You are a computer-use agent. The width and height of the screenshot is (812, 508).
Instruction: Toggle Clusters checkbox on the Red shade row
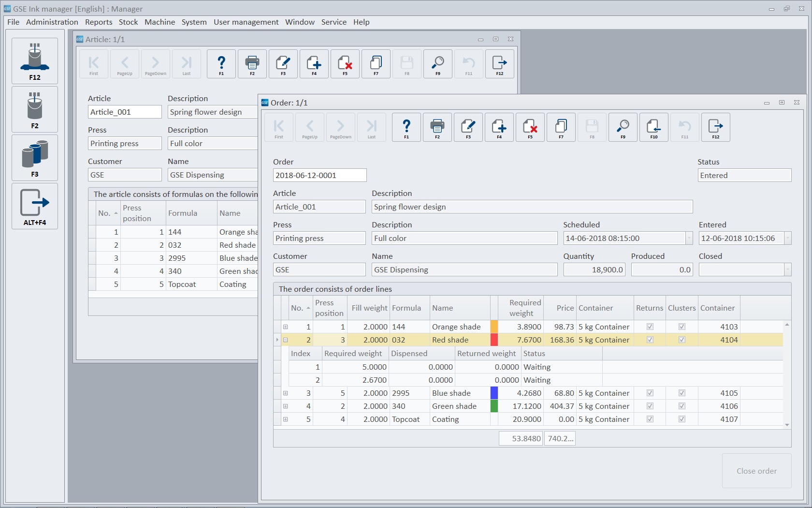tap(681, 340)
